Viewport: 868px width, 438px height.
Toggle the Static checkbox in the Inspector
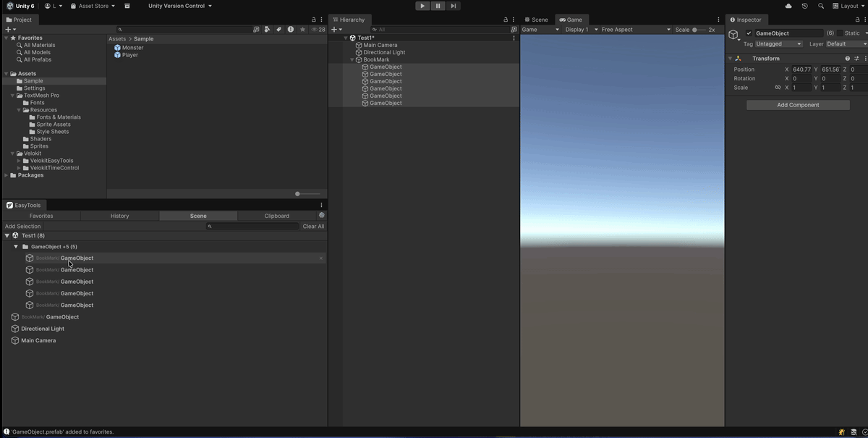pos(840,33)
